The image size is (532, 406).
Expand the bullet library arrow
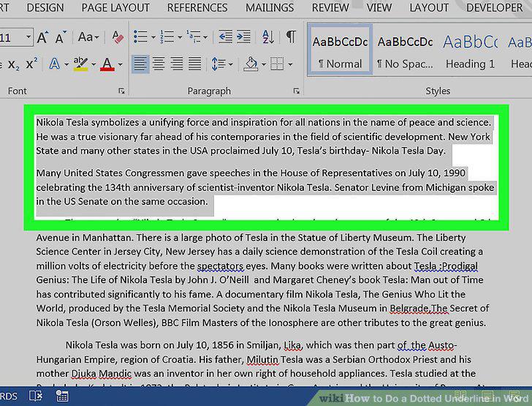click(x=153, y=37)
